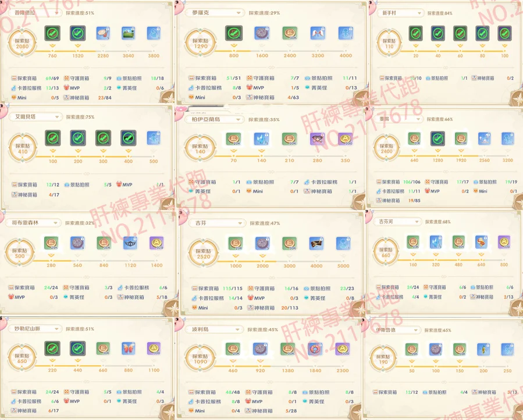Select the sunglasses reward in 哥布靈森林 panel
The image size is (523, 420).
pyautogui.click(x=129, y=243)
